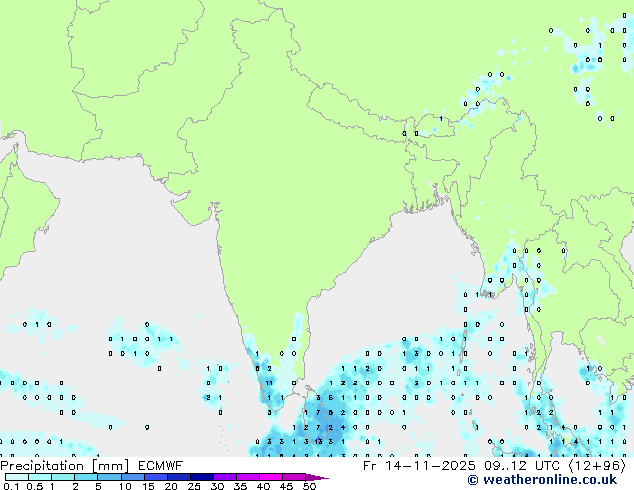Click the above-50 mm arrow at legend end
The height and width of the screenshot is (490, 634).
tap(317, 478)
